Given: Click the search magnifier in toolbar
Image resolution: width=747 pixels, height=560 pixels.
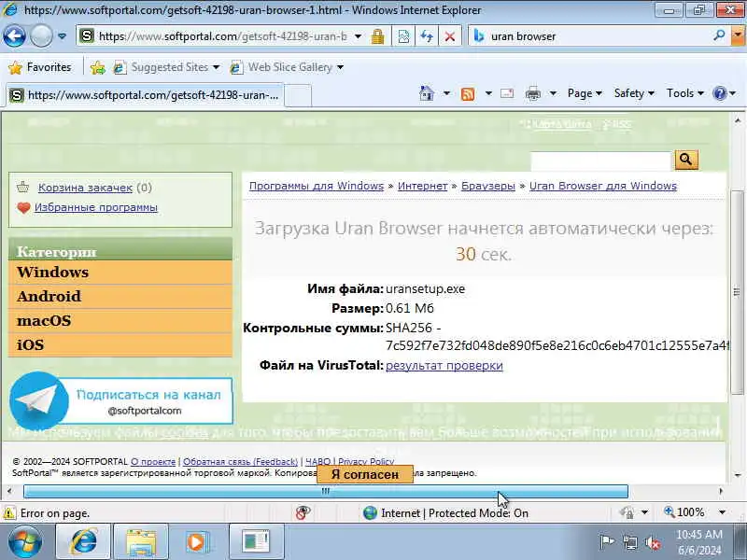Looking at the screenshot, I should [719, 35].
